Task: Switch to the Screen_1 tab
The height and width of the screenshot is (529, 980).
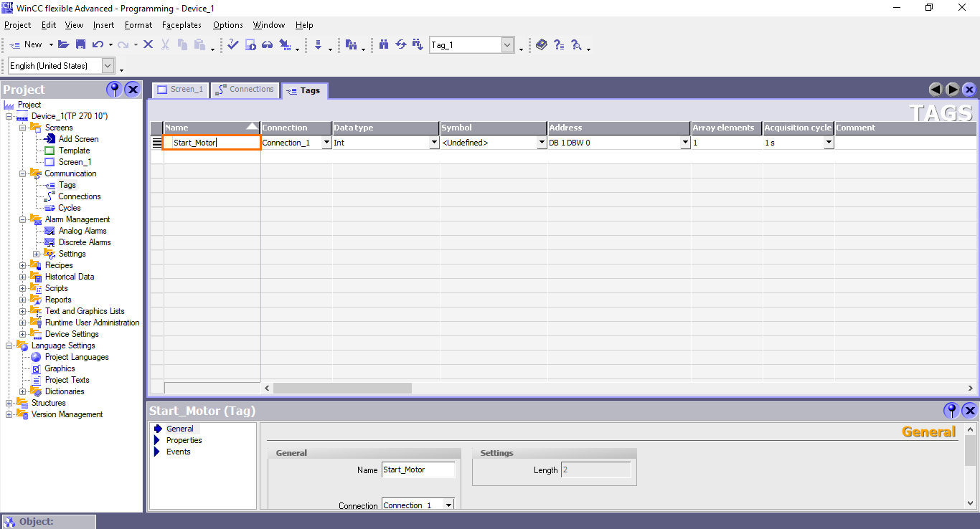Action: [x=179, y=90]
